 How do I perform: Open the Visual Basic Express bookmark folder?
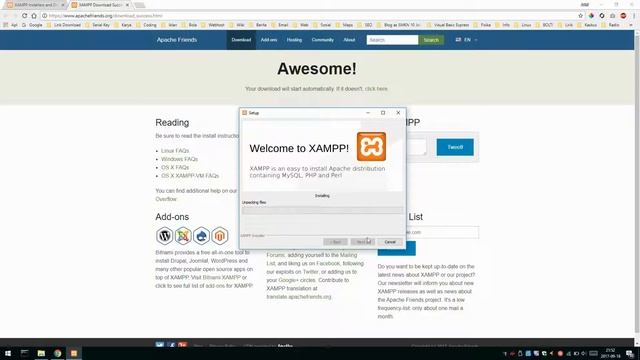(x=448, y=25)
